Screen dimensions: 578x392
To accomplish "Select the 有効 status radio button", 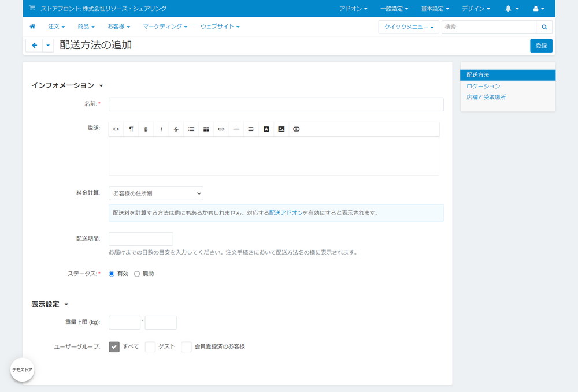I will tap(112, 274).
